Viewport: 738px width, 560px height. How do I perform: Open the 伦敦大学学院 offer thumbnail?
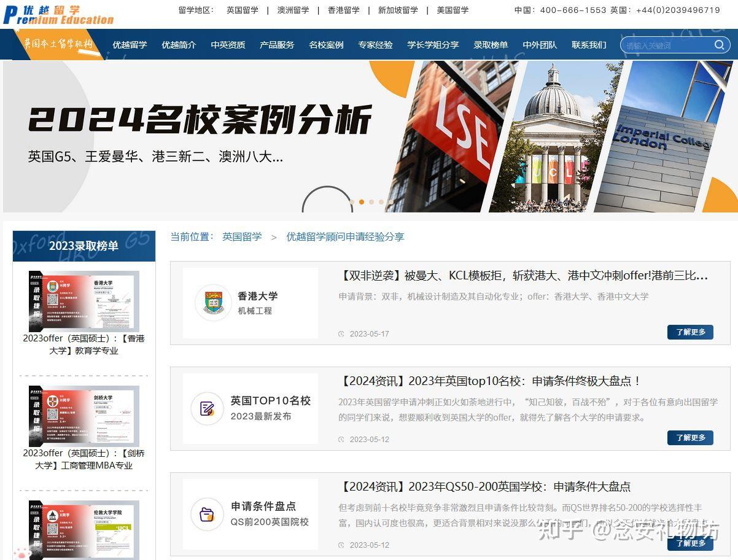click(84, 530)
